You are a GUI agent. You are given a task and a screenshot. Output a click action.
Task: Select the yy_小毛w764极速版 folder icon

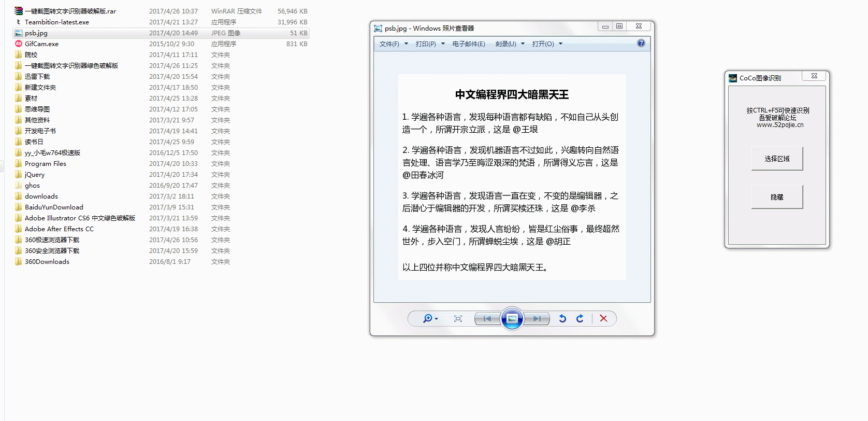pos(19,152)
